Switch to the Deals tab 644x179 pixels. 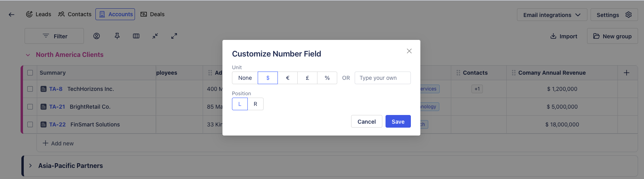(152, 14)
